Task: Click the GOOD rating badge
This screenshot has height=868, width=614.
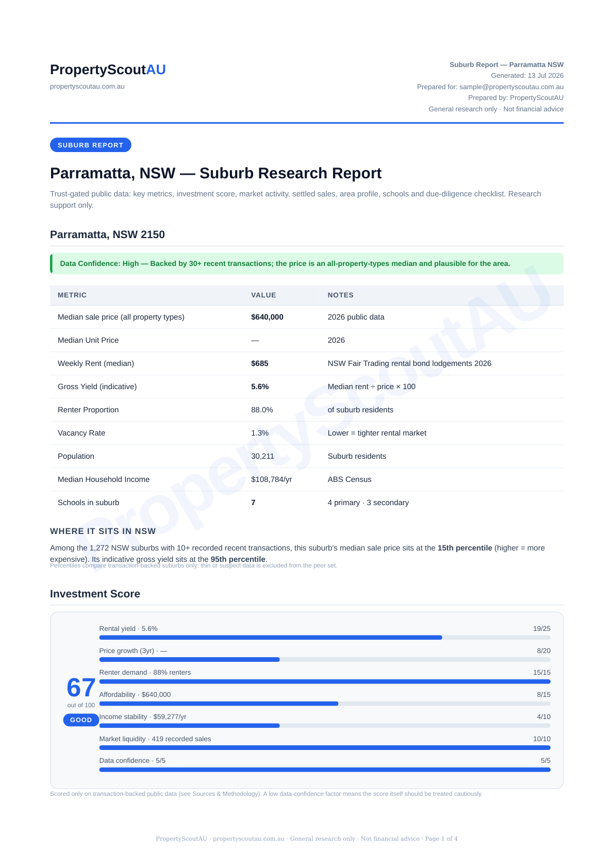Action: [81, 720]
